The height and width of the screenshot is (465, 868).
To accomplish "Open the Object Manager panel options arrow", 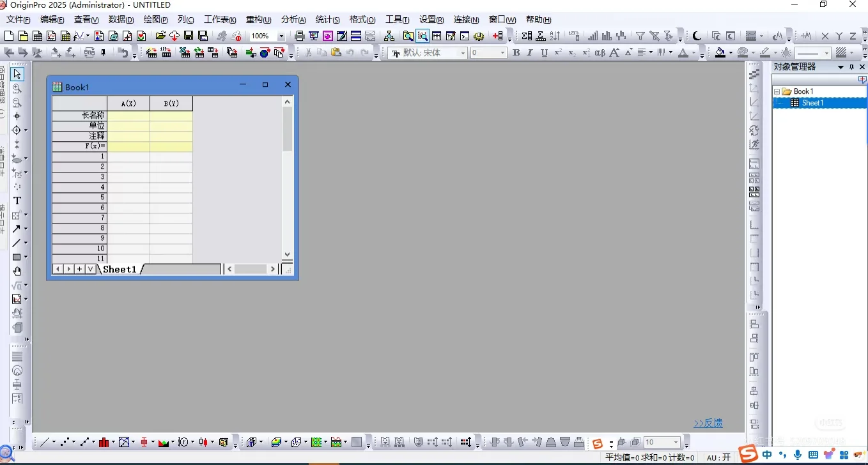I will (x=841, y=67).
